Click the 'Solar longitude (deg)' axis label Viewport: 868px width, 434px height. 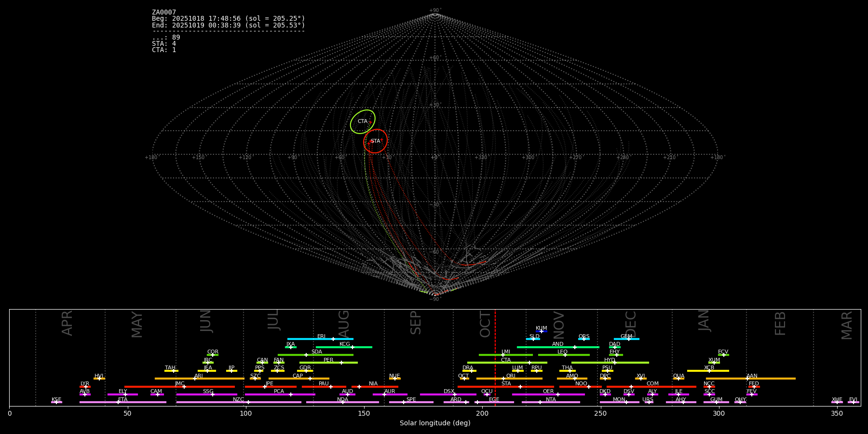click(x=435, y=423)
